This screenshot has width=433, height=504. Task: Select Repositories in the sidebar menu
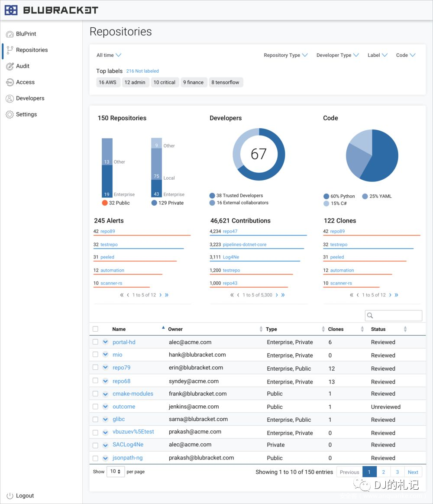[x=32, y=50]
